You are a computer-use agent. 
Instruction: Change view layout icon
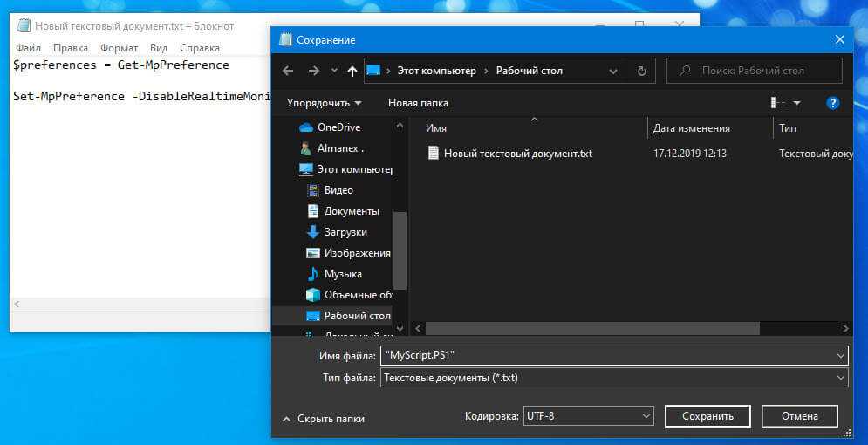click(778, 103)
